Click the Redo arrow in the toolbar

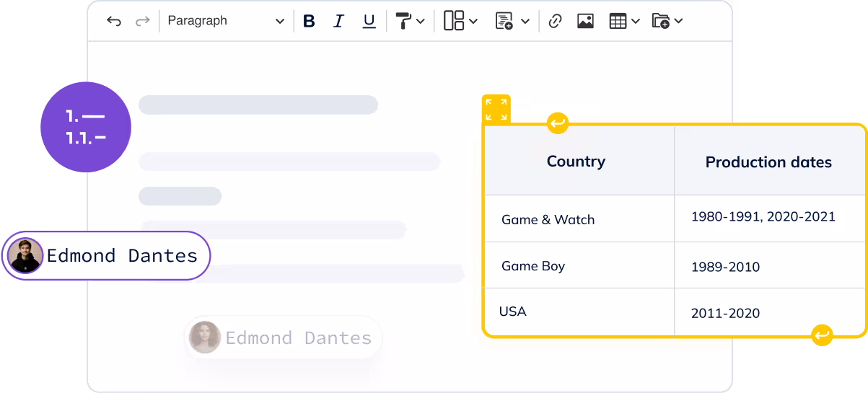tap(143, 21)
